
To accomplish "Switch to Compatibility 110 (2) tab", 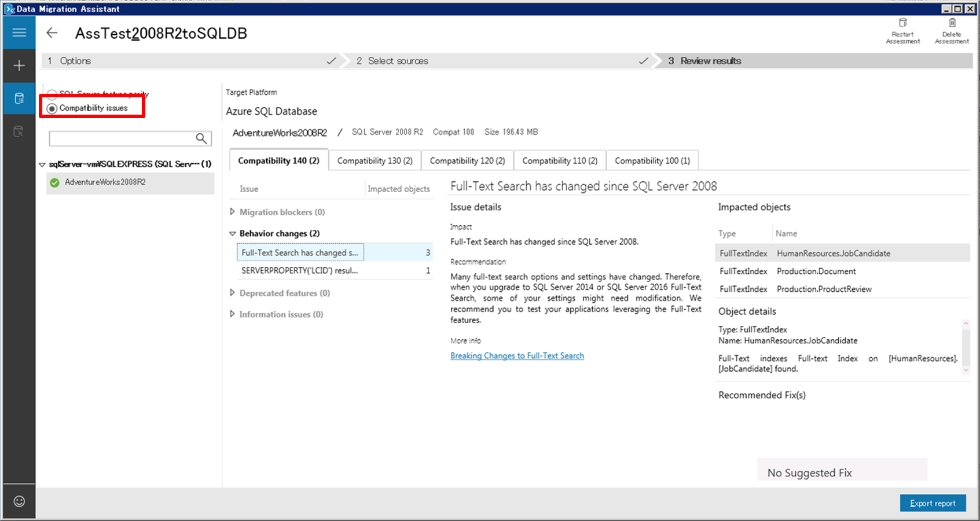I will [560, 160].
